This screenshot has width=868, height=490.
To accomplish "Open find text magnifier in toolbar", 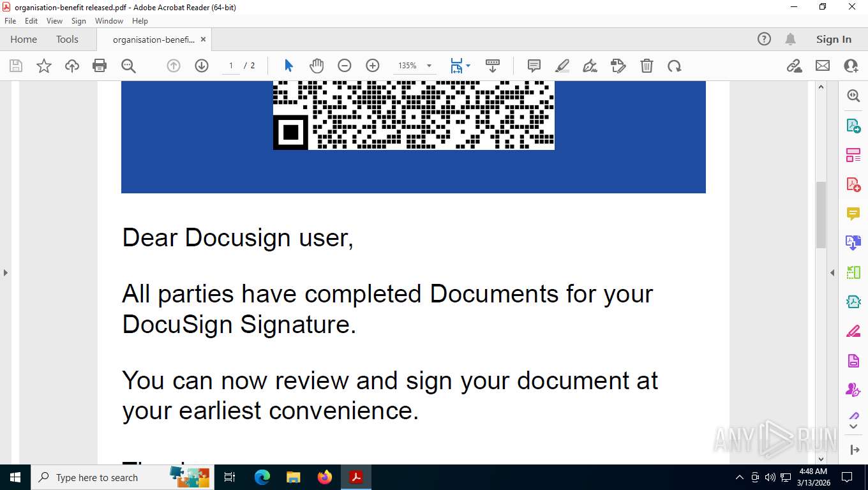I will coord(128,66).
